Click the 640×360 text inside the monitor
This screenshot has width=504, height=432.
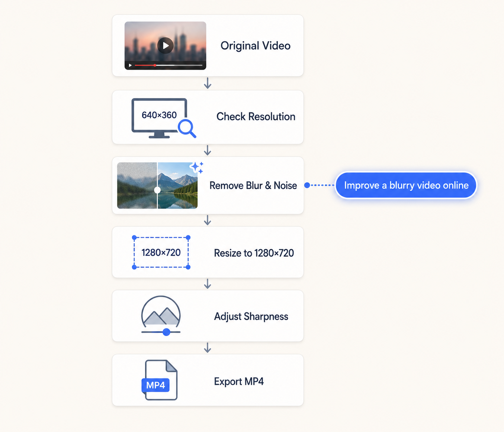159,115
